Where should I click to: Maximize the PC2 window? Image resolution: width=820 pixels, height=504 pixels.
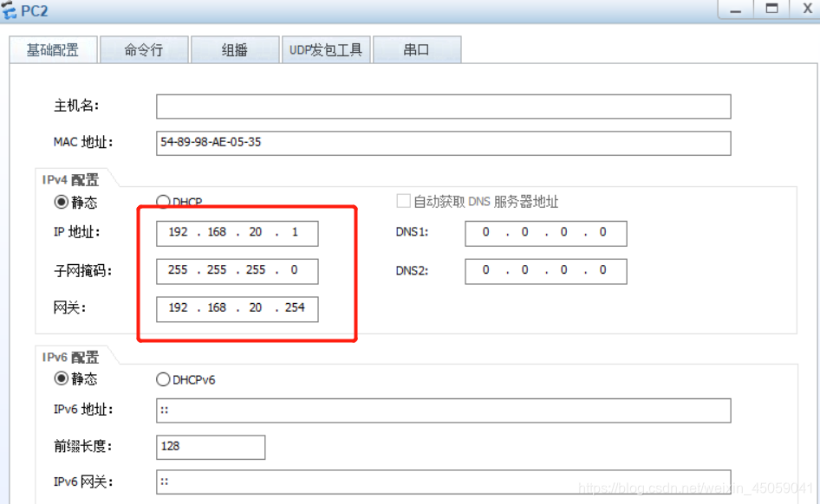[x=771, y=10]
